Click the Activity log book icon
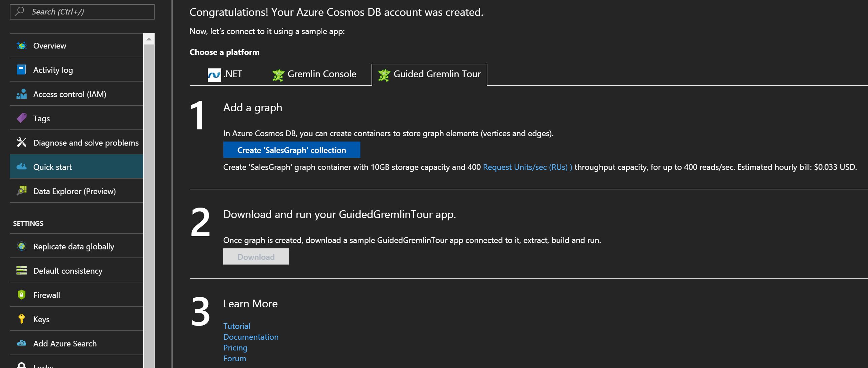The width and height of the screenshot is (868, 368). pos(21,70)
